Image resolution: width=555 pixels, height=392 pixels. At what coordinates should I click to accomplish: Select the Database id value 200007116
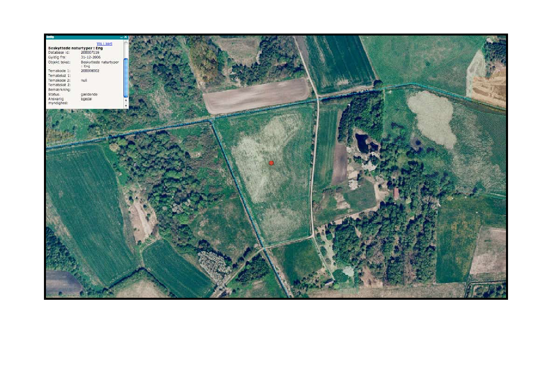coord(90,52)
